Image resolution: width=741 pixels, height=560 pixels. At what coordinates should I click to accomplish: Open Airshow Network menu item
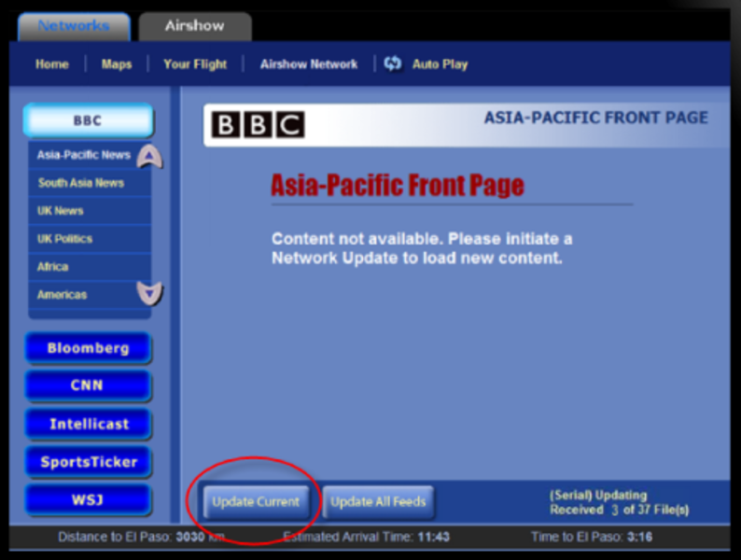tap(309, 64)
